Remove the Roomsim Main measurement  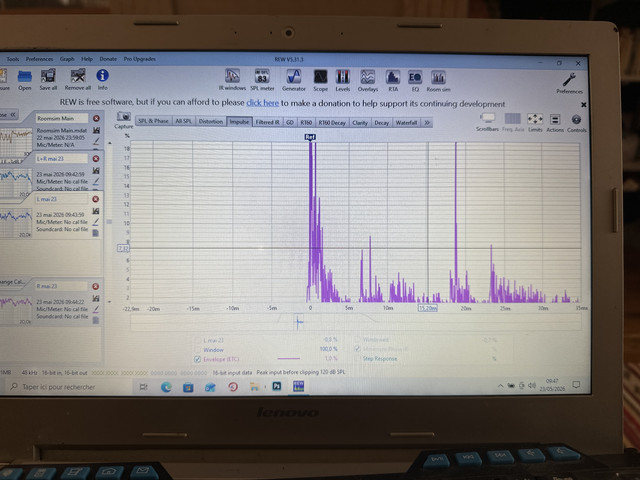96,118
